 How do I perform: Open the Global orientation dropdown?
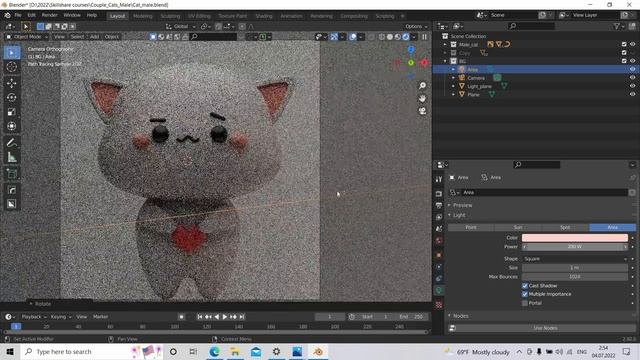180,27
